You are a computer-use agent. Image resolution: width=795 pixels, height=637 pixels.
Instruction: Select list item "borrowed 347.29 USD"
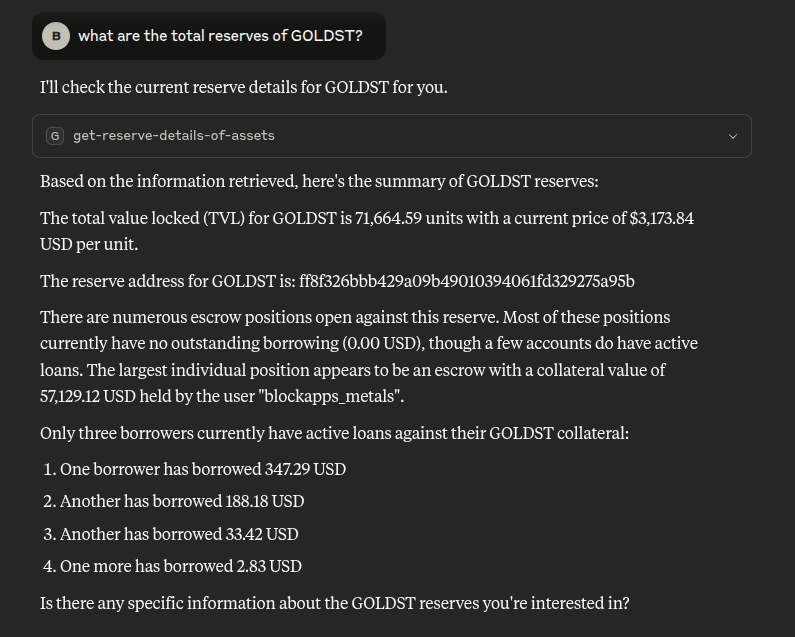(203, 469)
